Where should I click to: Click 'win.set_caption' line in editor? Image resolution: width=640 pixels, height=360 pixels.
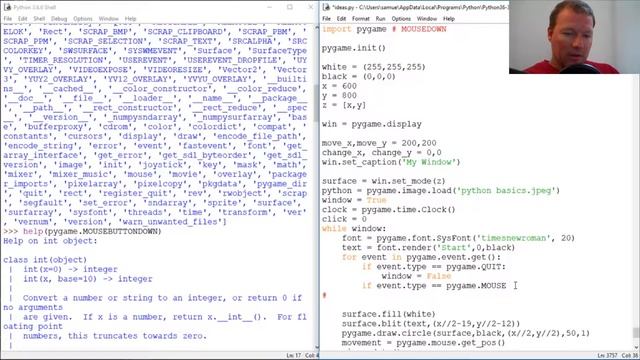[391, 162]
